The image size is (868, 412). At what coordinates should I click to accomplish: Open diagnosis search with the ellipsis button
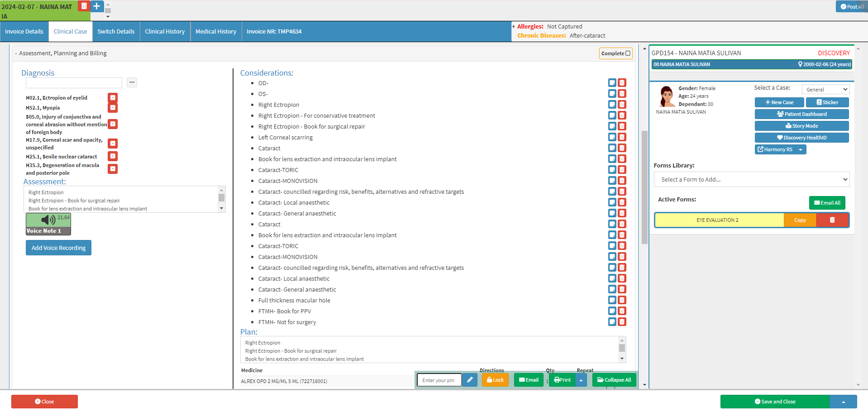pos(132,82)
